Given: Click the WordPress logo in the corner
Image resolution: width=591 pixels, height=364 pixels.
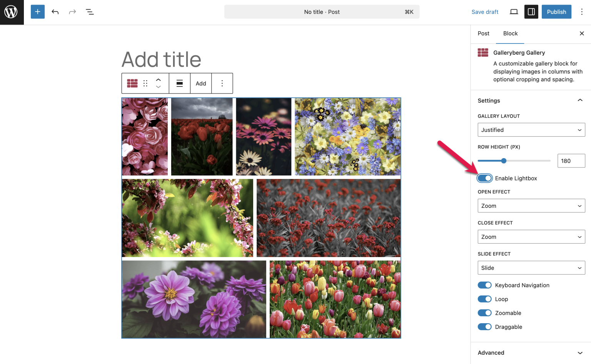Looking at the screenshot, I should click(x=12, y=12).
